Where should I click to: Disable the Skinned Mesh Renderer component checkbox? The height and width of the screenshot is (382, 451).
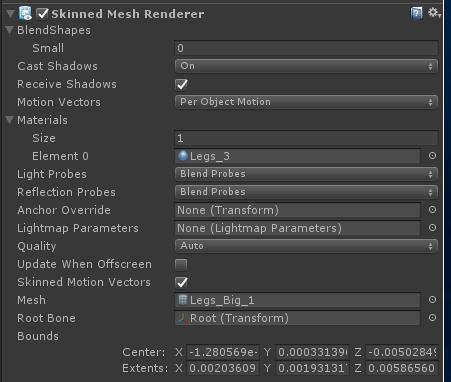coord(42,13)
